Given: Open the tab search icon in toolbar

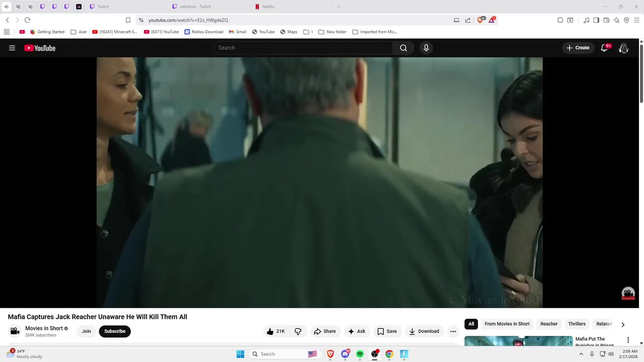Looking at the screenshot, I should pyautogui.click(x=570, y=20).
